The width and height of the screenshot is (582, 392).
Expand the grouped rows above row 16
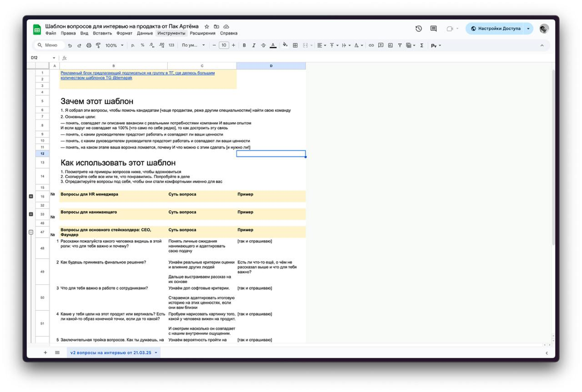[31, 196]
